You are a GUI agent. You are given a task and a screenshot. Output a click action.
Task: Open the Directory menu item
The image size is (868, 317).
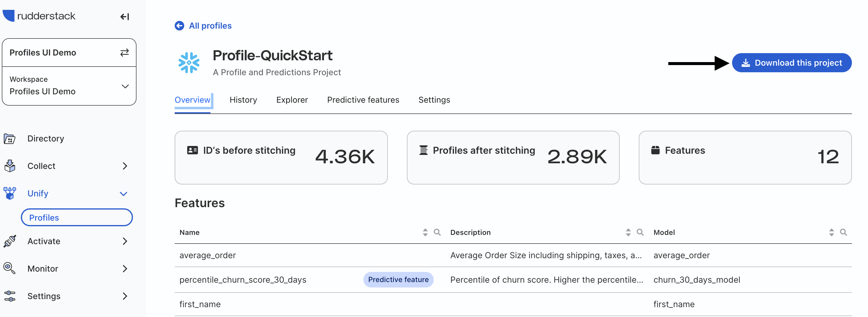[46, 139]
